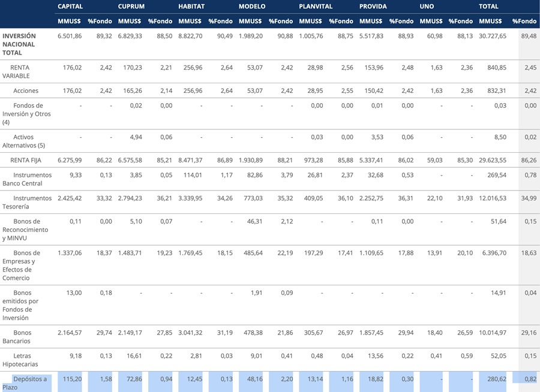Click value 2.164,57 in Bonos Bancarios row
This screenshot has height=392, width=540.
tap(70, 333)
